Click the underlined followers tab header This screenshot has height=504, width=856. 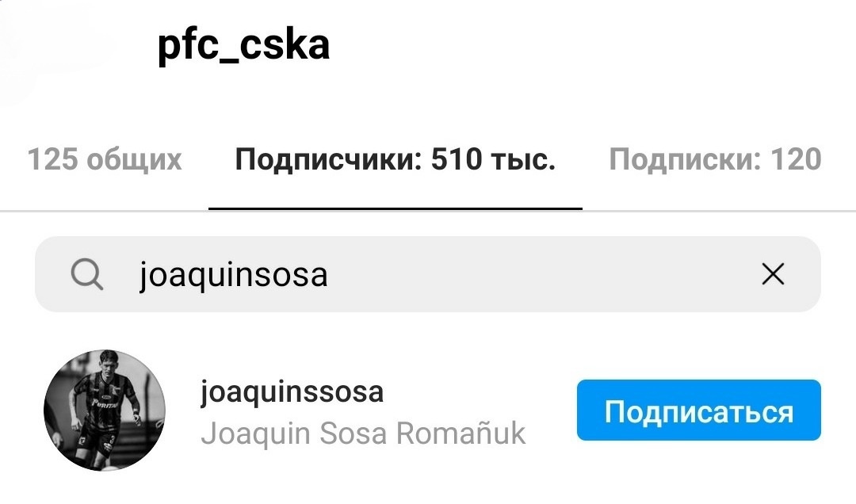[396, 159]
